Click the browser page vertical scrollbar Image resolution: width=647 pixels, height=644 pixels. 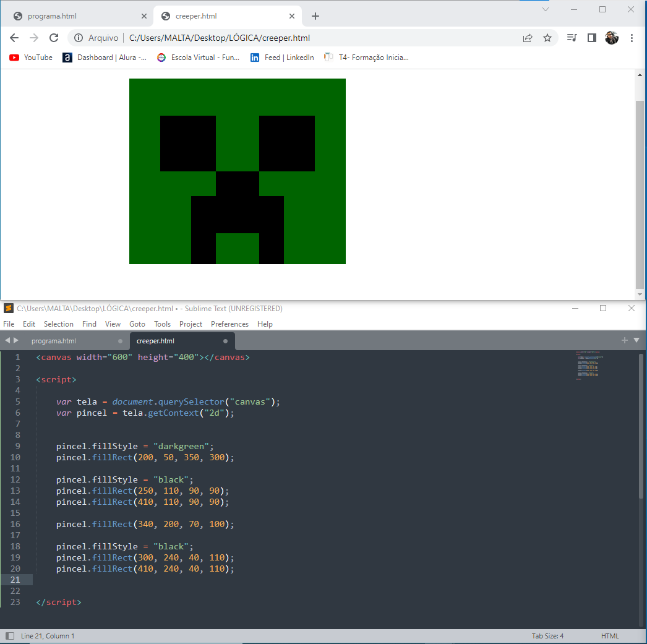click(x=640, y=194)
